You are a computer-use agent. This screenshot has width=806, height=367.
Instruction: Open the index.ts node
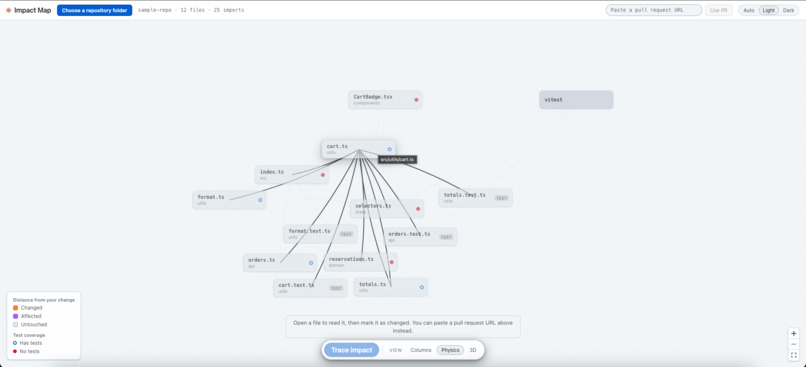coord(291,175)
